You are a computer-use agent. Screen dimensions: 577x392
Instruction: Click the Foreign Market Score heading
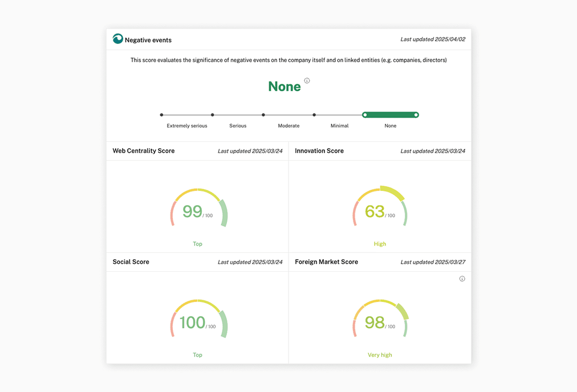pyautogui.click(x=327, y=262)
